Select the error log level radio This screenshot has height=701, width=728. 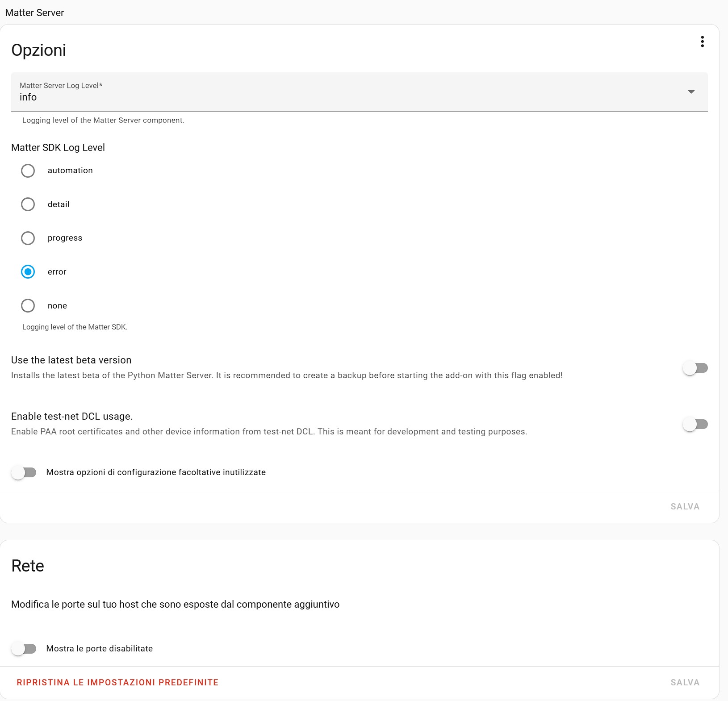28,271
